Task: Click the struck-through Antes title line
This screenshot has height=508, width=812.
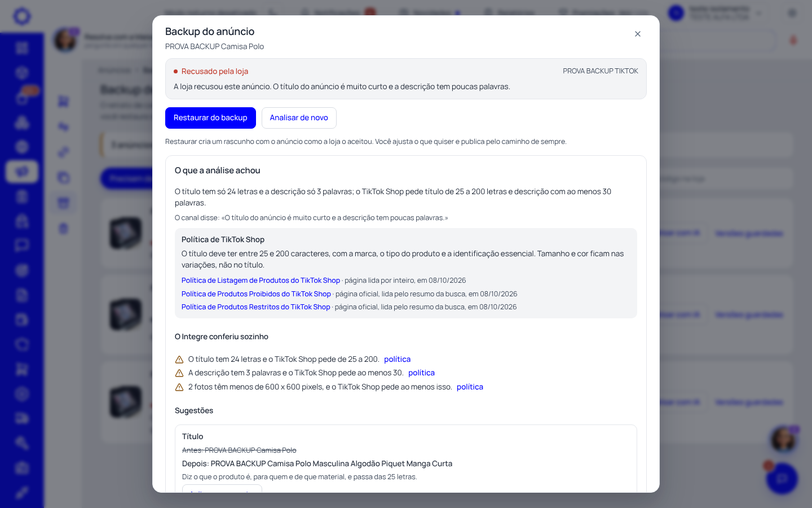Action: coord(239,450)
